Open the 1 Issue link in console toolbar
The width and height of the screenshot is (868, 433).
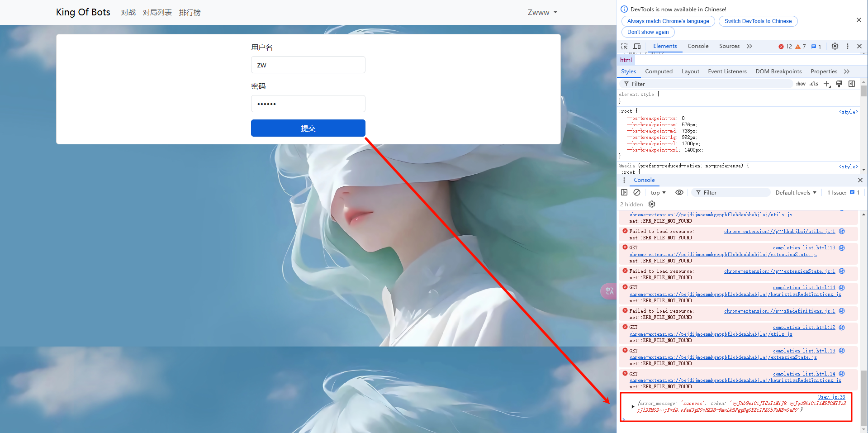click(843, 193)
